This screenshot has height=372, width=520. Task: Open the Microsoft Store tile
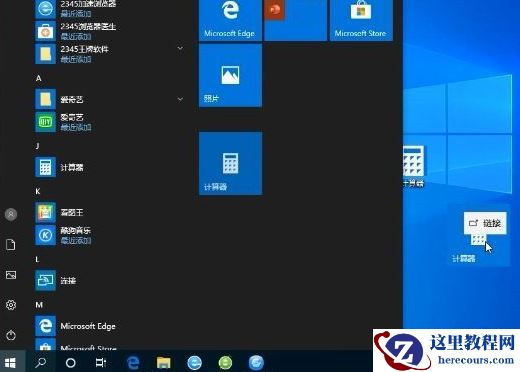click(361, 20)
